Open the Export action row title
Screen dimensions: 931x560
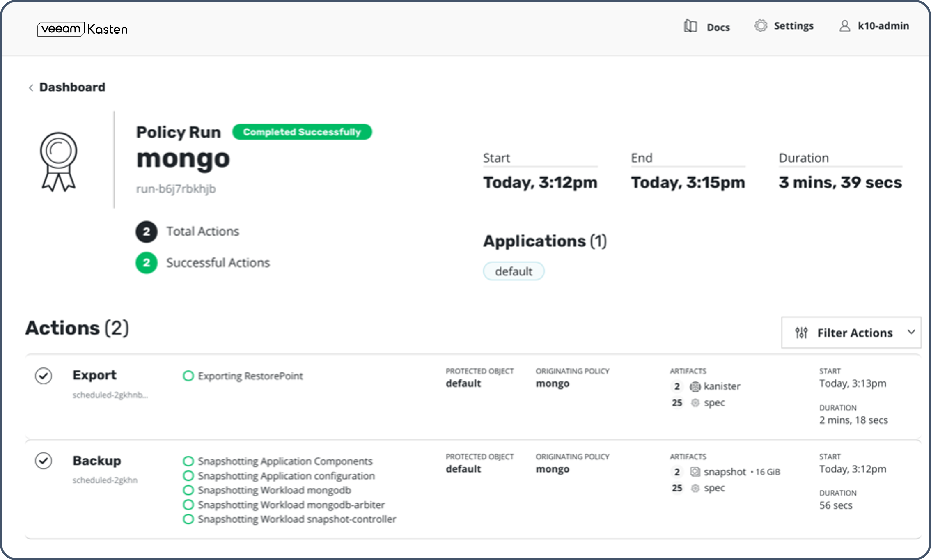point(94,375)
